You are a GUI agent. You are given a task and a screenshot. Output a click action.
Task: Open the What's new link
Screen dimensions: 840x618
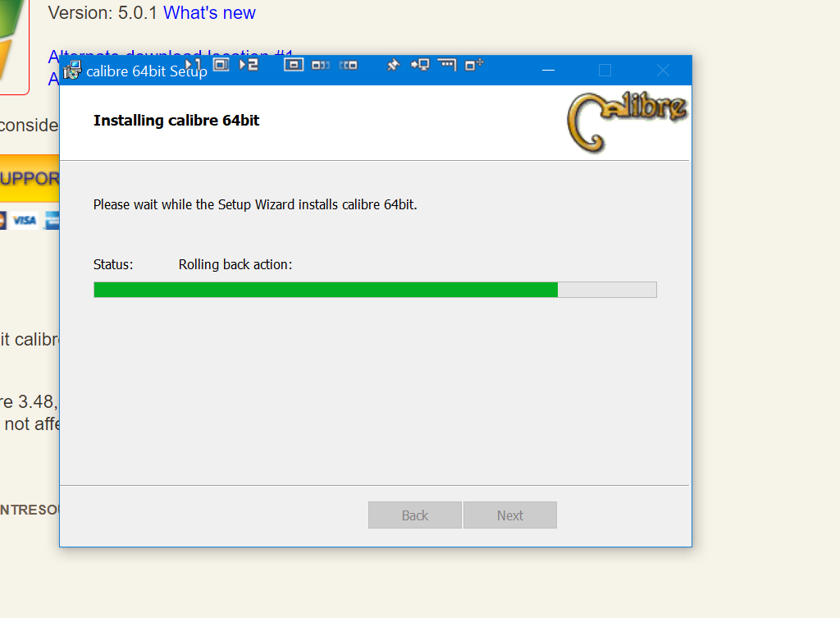coord(209,13)
